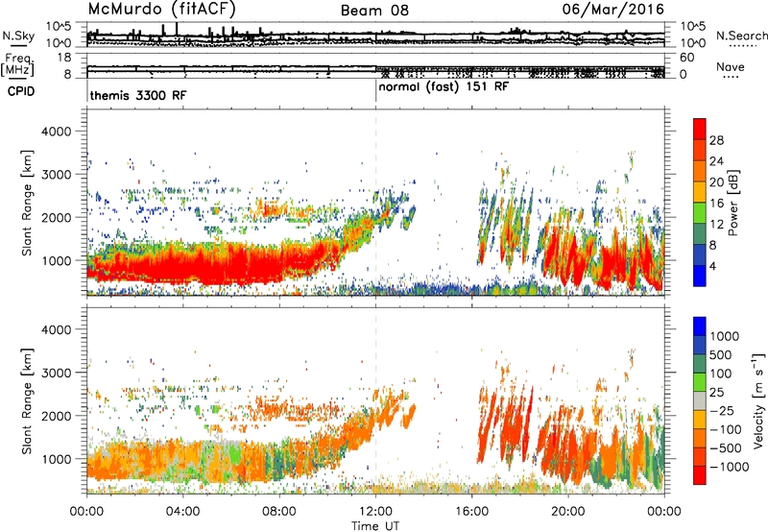Click the blue top of the velocity colorbar
Viewport: 768px width, 532px height.
700,326
